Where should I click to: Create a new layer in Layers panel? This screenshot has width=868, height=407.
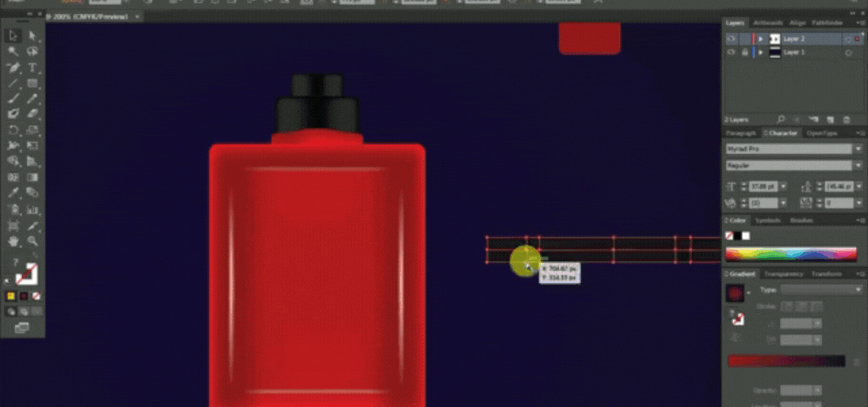point(831,119)
